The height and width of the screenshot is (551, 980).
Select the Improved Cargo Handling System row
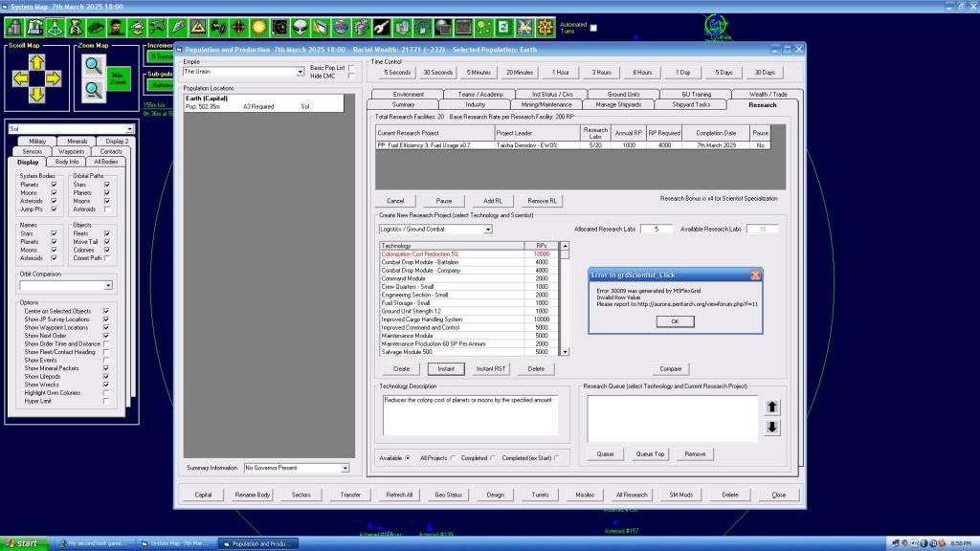coord(468,320)
